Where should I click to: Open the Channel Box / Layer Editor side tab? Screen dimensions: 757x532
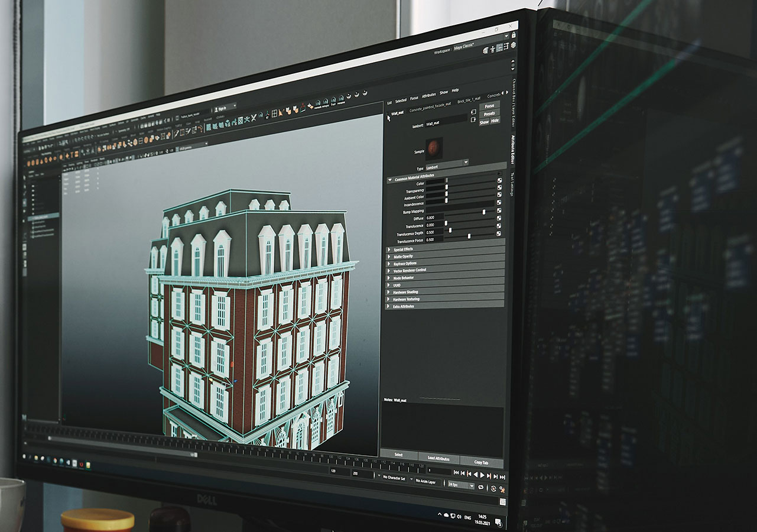[514, 102]
